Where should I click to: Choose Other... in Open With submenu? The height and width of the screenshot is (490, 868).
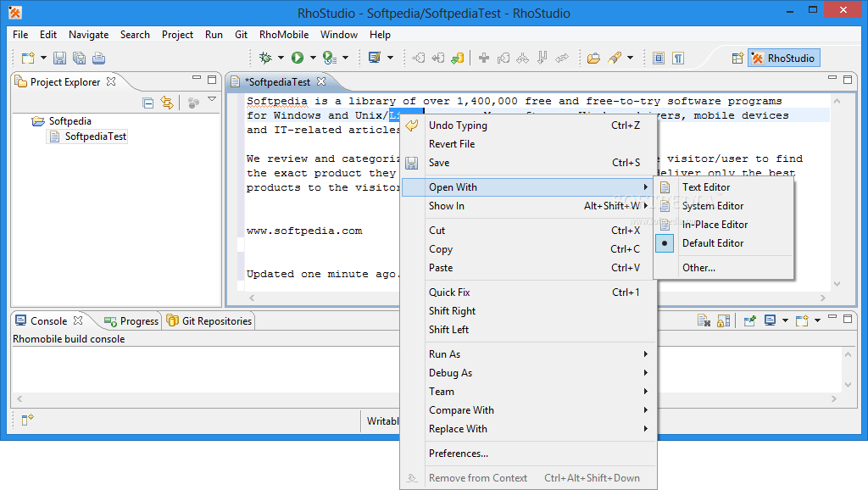(724, 268)
